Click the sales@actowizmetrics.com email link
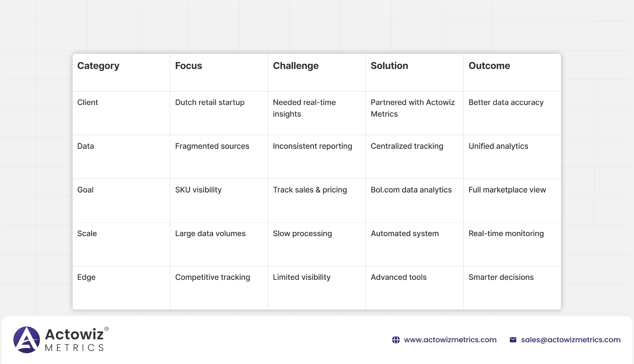 [x=571, y=340]
